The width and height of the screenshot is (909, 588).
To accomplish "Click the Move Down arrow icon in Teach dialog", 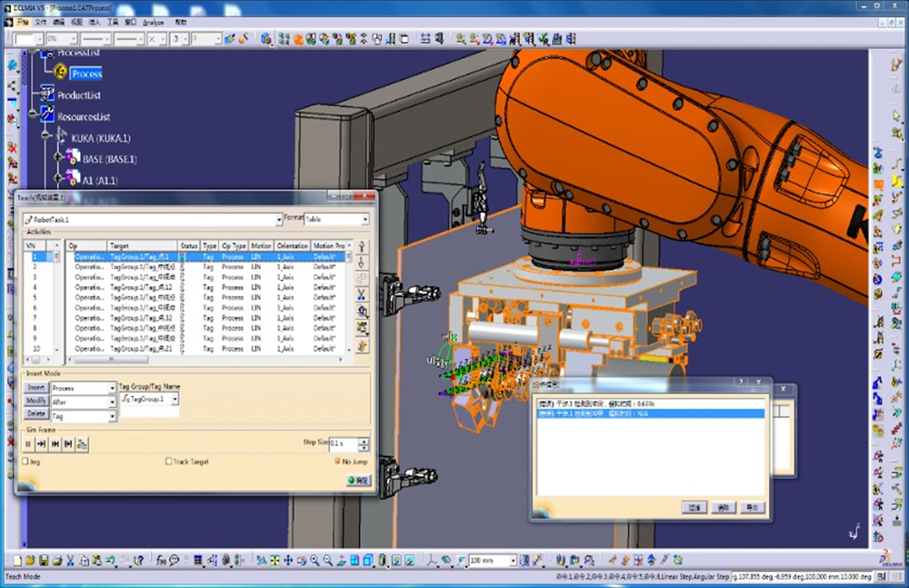I will 362,263.
